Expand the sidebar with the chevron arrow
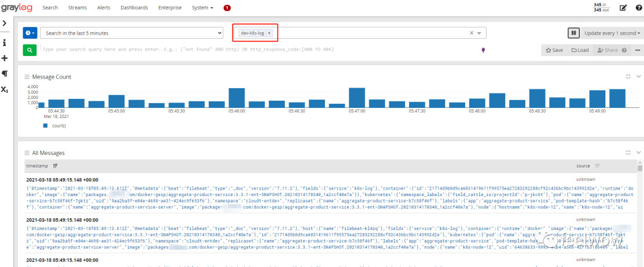Screen dimensions: 644x267 click(5, 23)
